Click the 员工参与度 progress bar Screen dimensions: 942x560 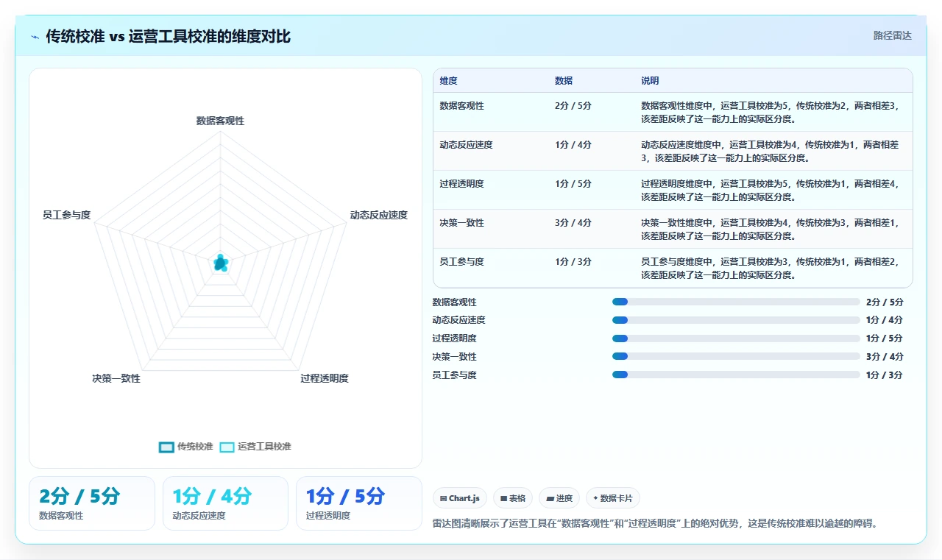pos(736,375)
